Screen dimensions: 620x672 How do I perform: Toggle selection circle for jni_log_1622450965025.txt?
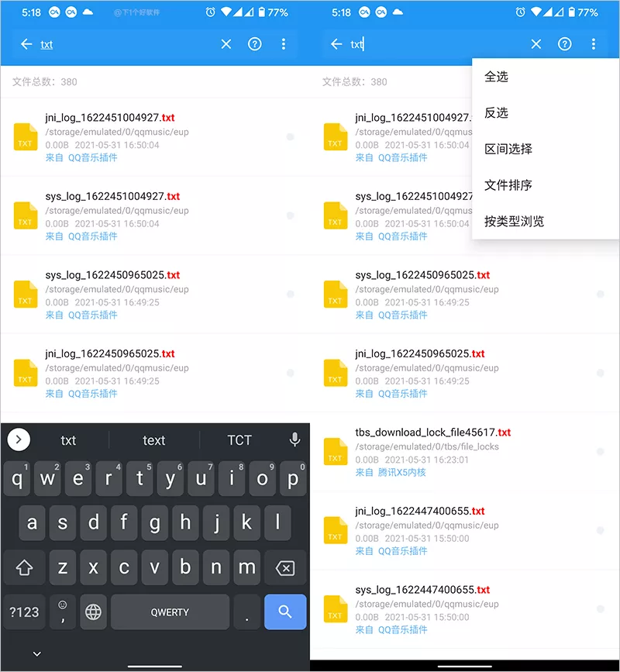[x=291, y=372]
